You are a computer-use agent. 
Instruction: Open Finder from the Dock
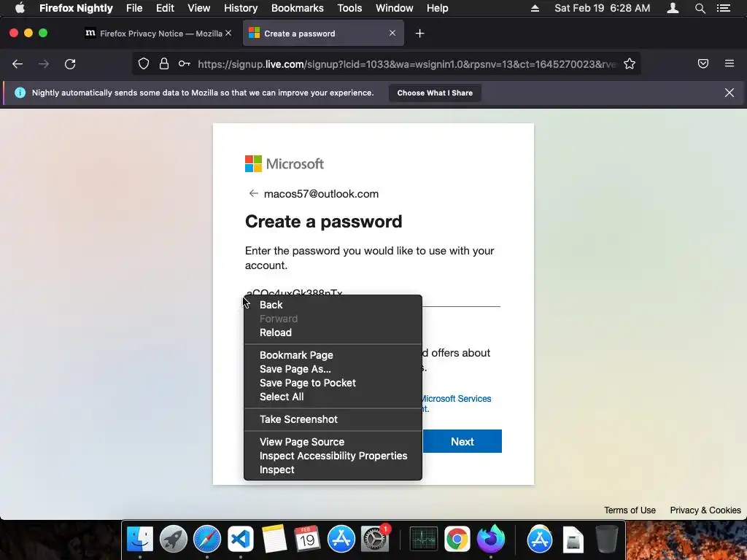click(x=140, y=539)
